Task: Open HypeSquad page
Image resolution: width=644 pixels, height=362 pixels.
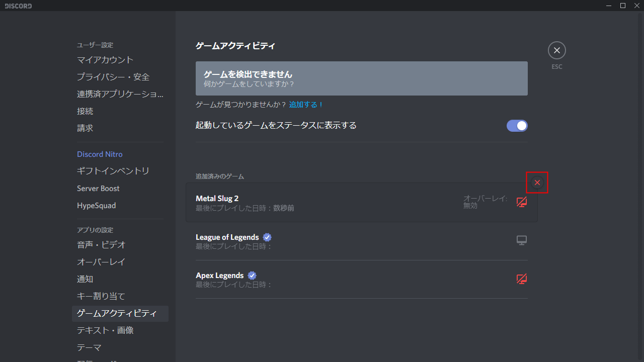Action: pos(120,206)
